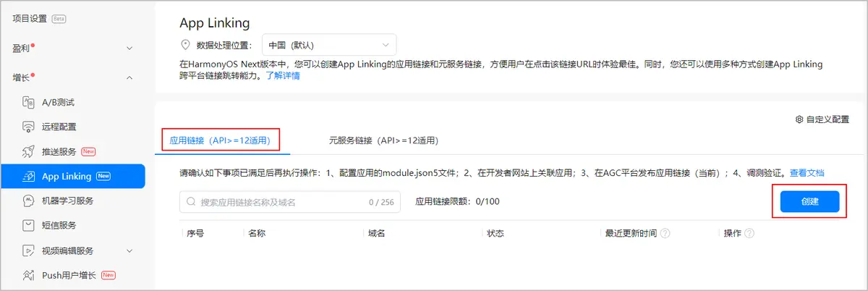Screen dimensions: 868x291
Task: Expand the 盈利 menu section
Action: click(x=129, y=48)
